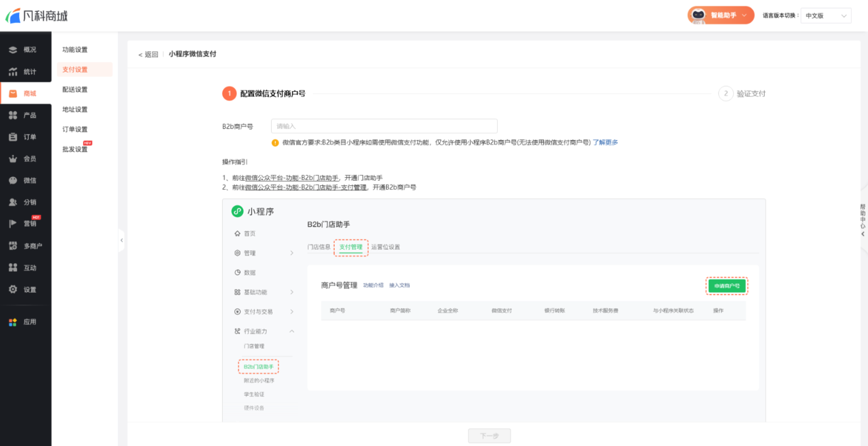
Task: Open the 营销 marketing flag icon
Action: coord(13,224)
